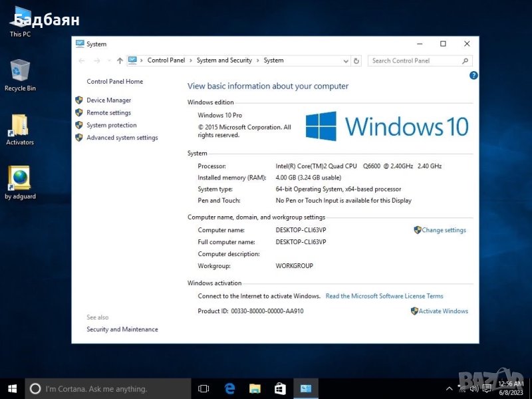Click the blue Help question mark icon
This screenshot has width=532, height=399.
click(x=473, y=76)
